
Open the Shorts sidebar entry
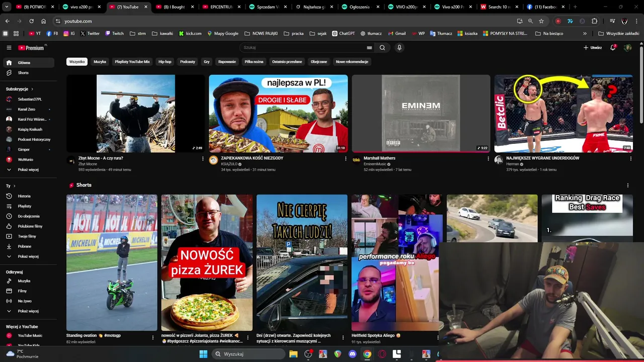(28, 73)
